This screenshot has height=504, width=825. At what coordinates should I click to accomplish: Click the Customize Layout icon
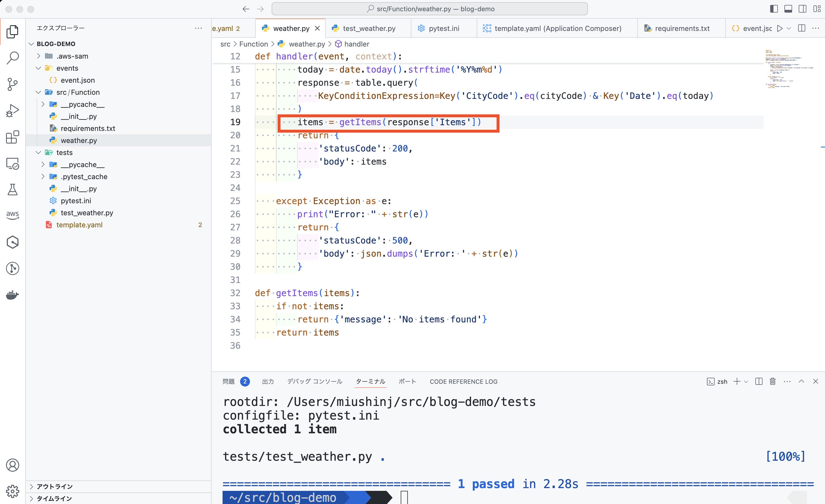pyautogui.click(x=817, y=9)
